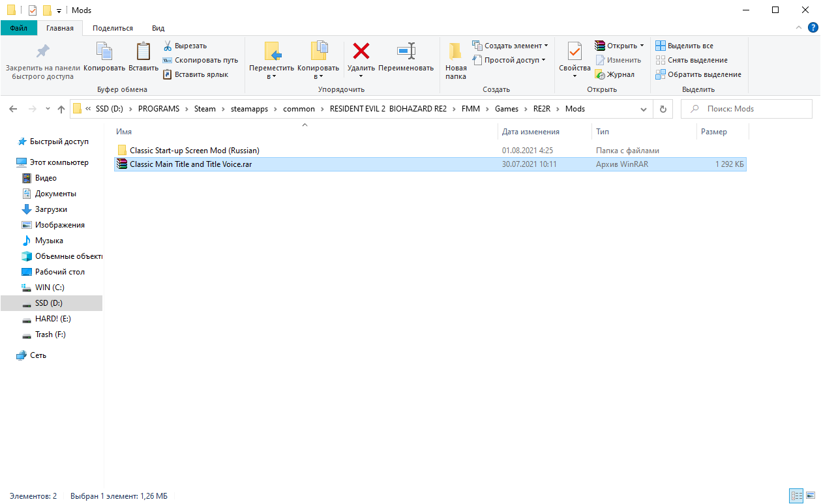Viewport: 821px width, 504px height.
Task: Click Скопировать путь
Action: (201, 60)
